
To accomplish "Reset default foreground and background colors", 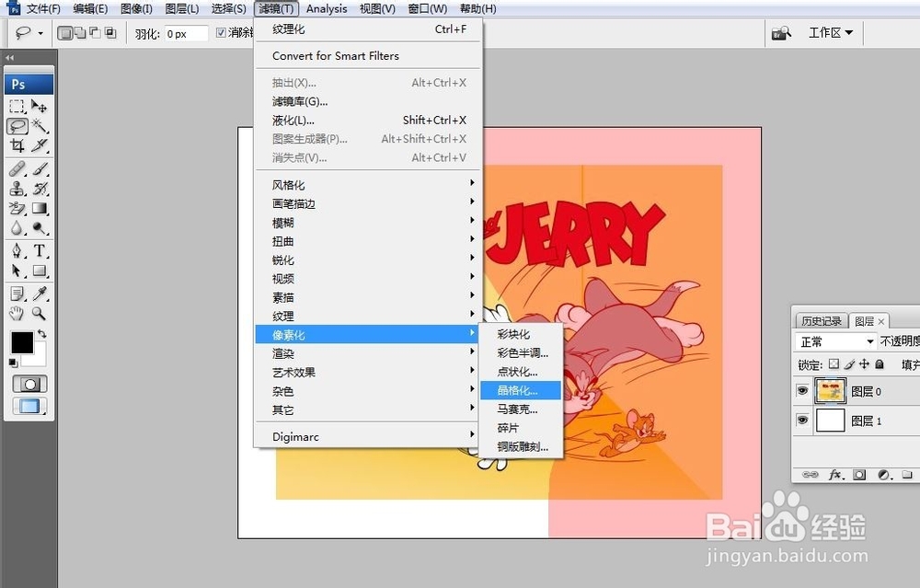I will [13, 363].
